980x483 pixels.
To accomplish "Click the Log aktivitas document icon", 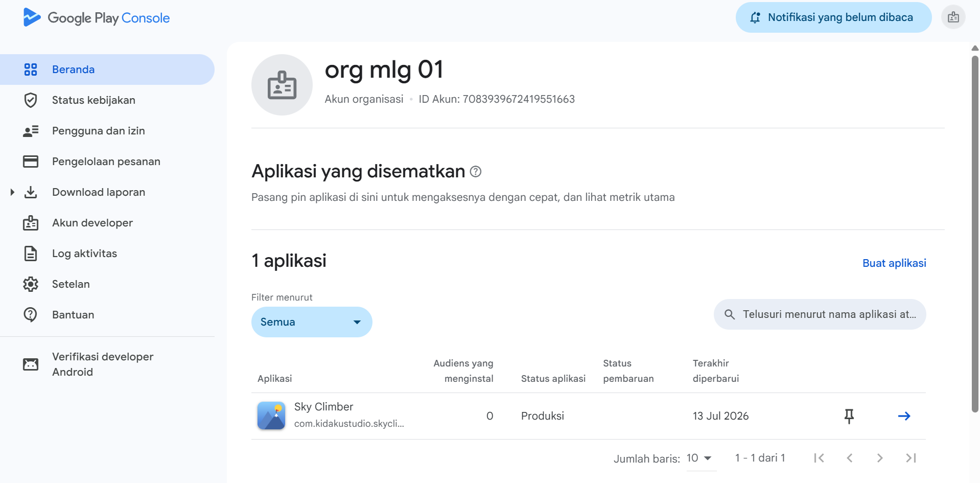I will point(31,254).
